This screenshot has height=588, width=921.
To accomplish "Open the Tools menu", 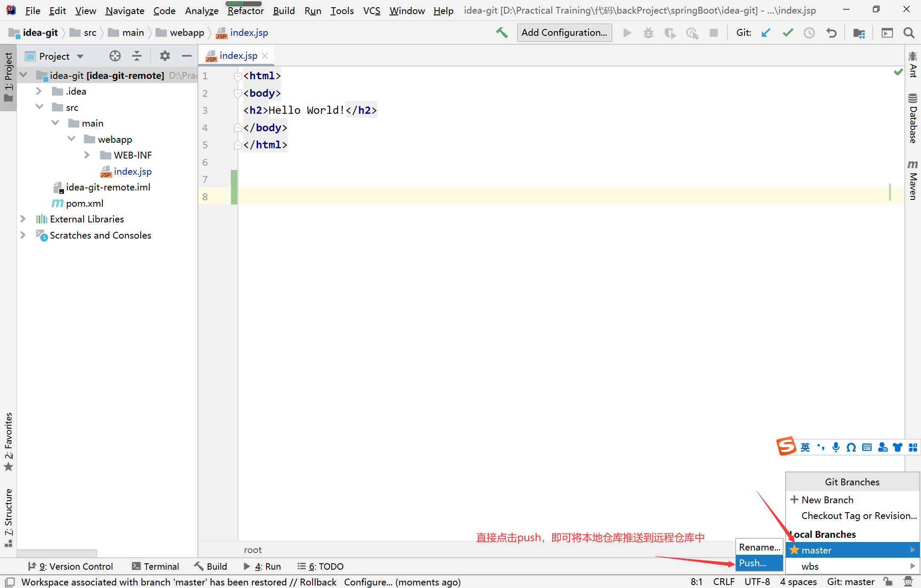I will point(342,11).
